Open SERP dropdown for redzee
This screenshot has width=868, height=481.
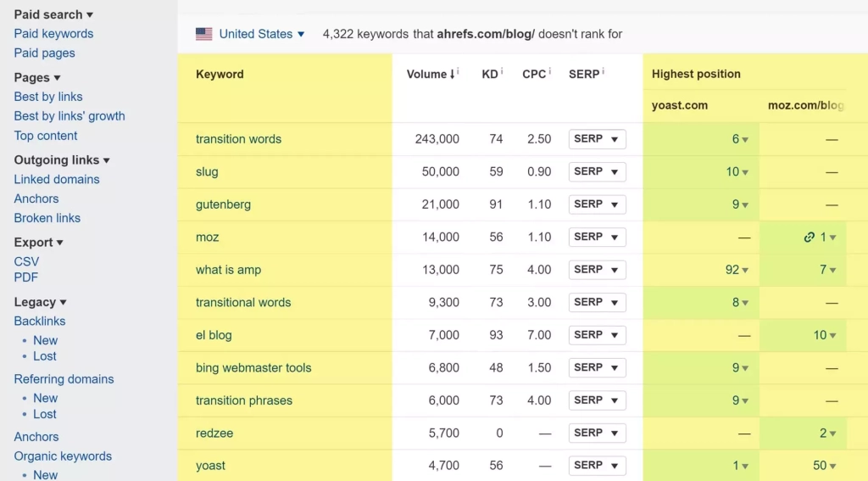click(x=598, y=433)
